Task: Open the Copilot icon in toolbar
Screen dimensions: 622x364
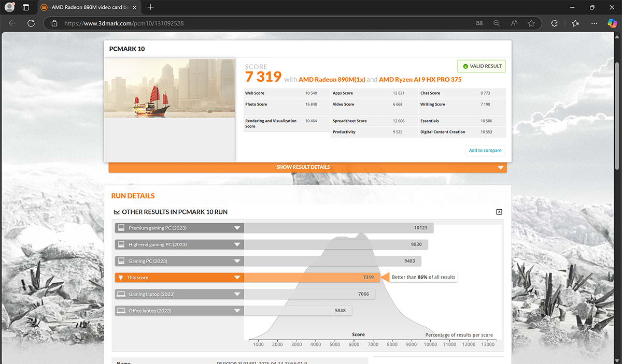Action: point(612,23)
